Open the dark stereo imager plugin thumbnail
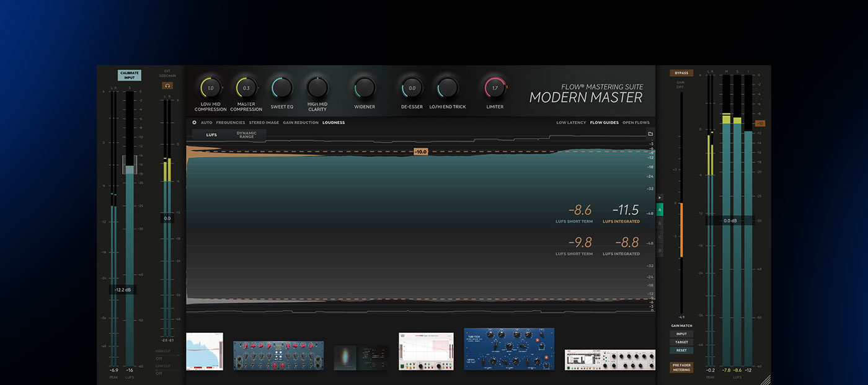 pos(361,358)
